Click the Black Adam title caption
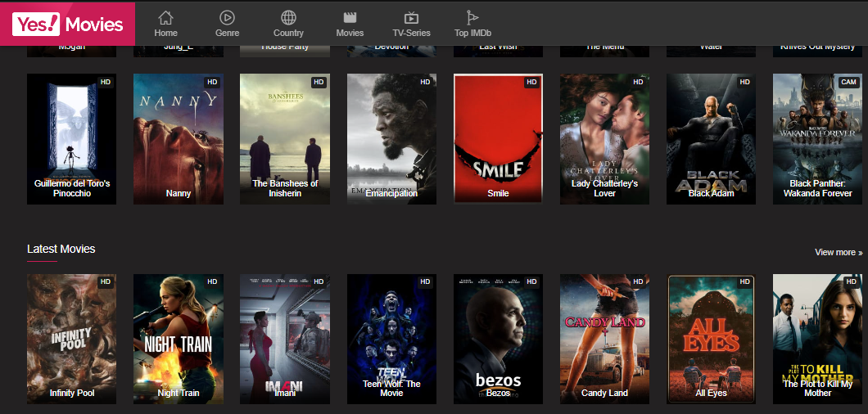This screenshot has width=868, height=414. 712,193
